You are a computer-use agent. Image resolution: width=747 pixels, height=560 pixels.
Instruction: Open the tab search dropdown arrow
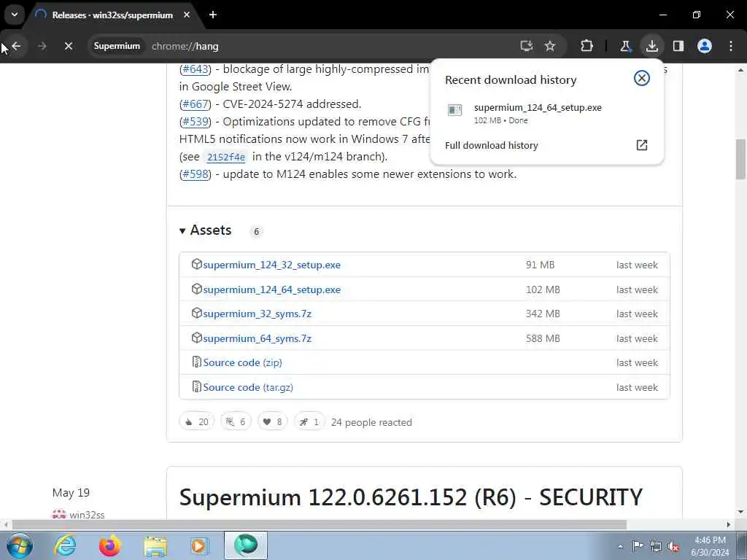pos(15,15)
